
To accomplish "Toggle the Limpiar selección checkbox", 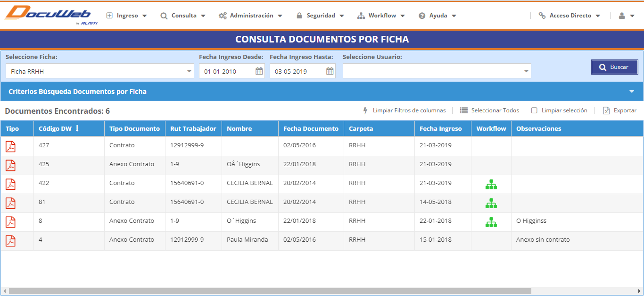I will pos(534,110).
